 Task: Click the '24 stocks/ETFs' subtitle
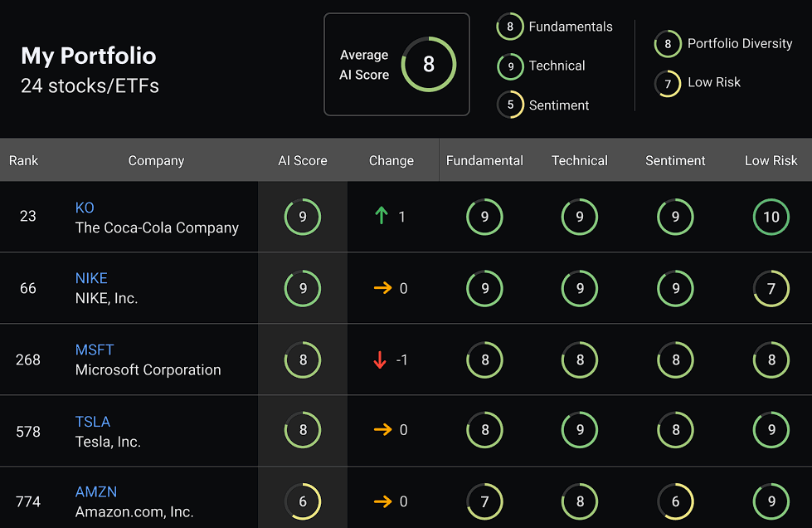(90, 86)
